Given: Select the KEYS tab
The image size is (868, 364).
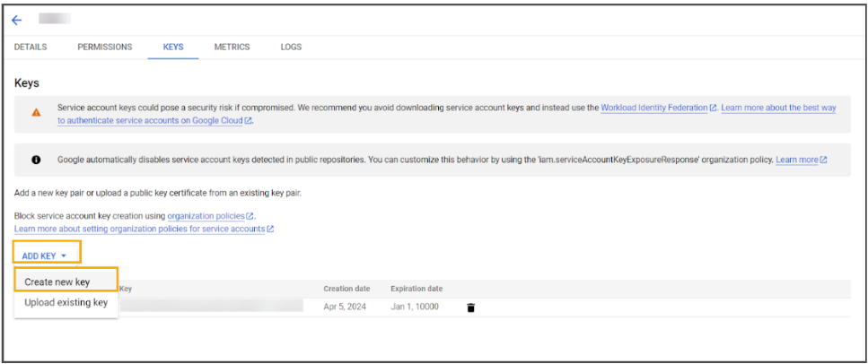Looking at the screenshot, I should 173,47.
